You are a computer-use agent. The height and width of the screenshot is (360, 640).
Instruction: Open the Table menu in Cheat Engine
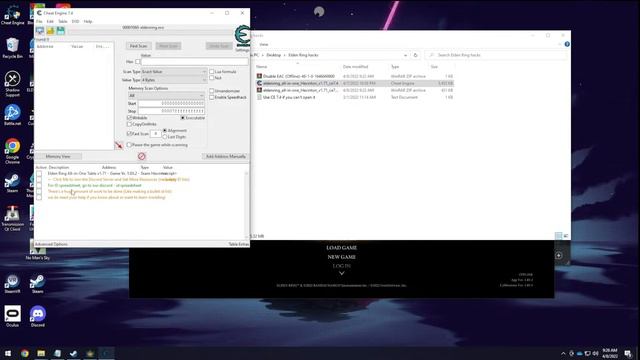click(x=62, y=21)
